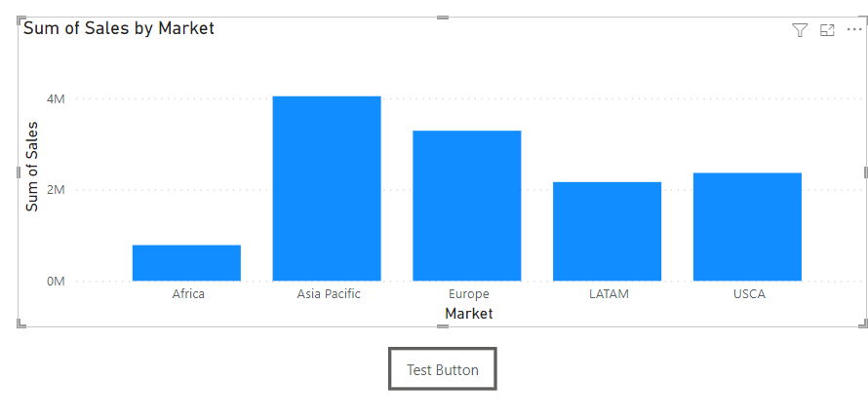Select the Asia Pacific bar
The image size is (868, 418).
tap(327, 188)
